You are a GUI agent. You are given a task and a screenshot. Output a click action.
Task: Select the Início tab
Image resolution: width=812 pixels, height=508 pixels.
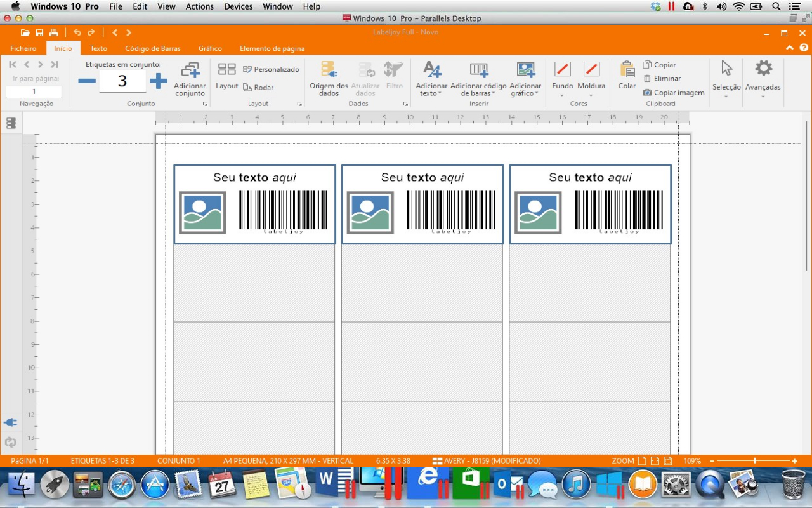63,48
